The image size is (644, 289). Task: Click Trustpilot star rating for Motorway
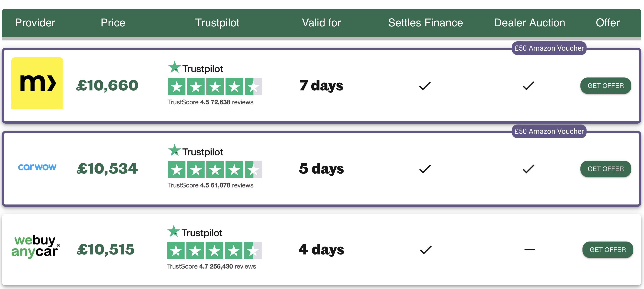coord(215,86)
